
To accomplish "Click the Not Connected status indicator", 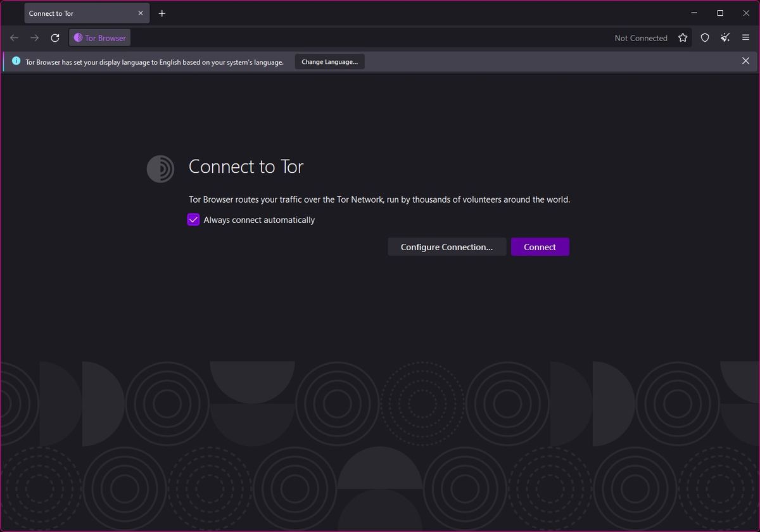I will pos(640,37).
